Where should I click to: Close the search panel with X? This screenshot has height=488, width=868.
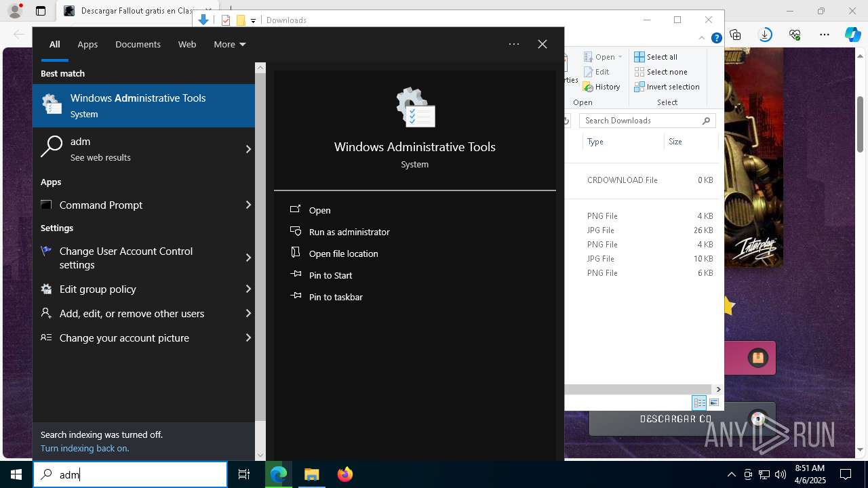[x=542, y=44]
